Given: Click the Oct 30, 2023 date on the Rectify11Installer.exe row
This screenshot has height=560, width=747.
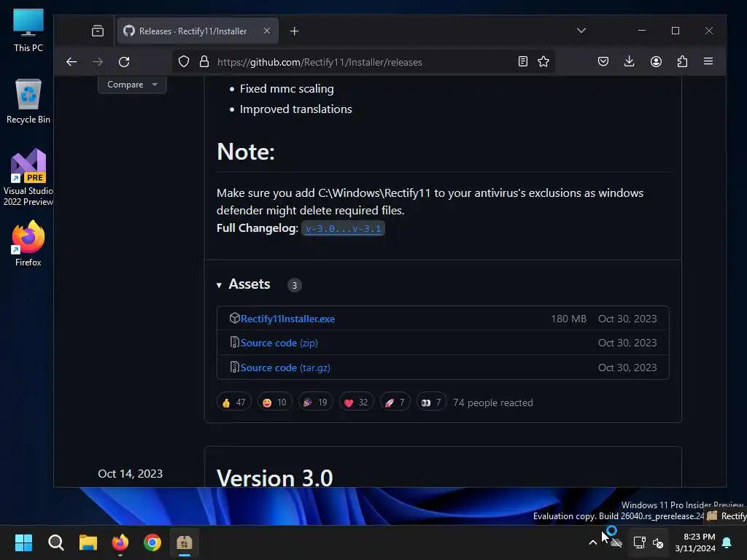Looking at the screenshot, I should pyautogui.click(x=627, y=319).
